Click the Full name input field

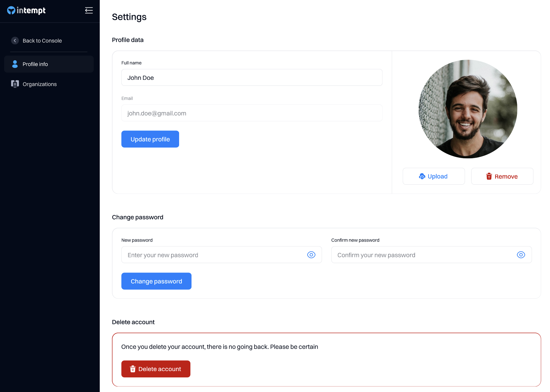click(252, 78)
